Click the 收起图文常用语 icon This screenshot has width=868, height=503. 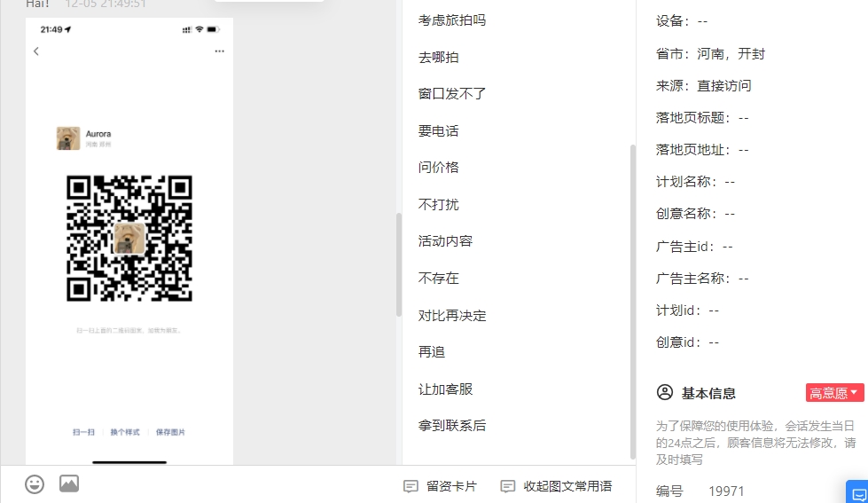click(x=508, y=486)
